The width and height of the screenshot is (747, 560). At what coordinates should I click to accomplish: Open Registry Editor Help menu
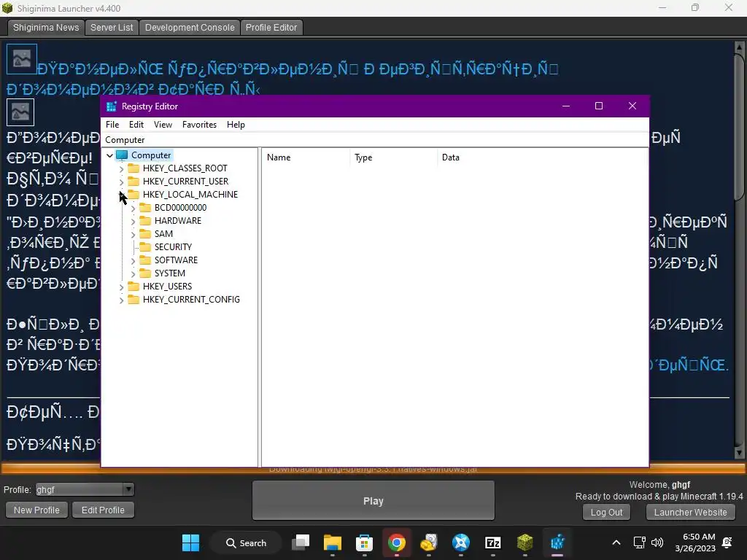click(236, 125)
